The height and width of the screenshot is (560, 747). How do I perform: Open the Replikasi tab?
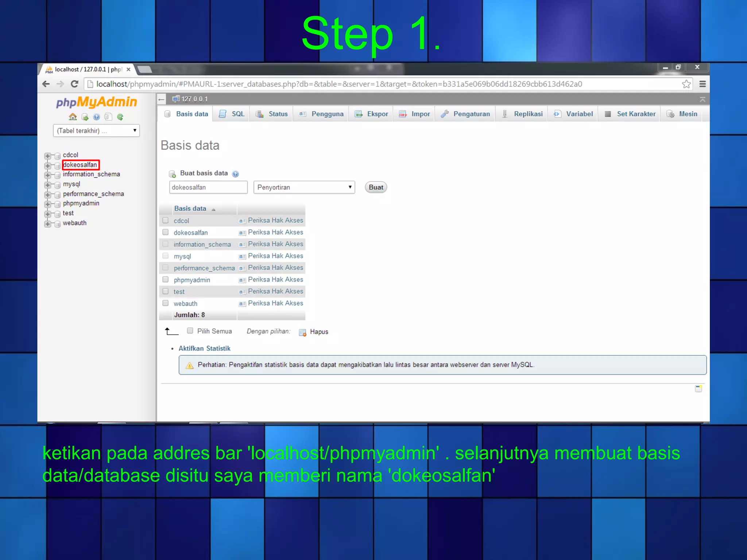point(522,114)
